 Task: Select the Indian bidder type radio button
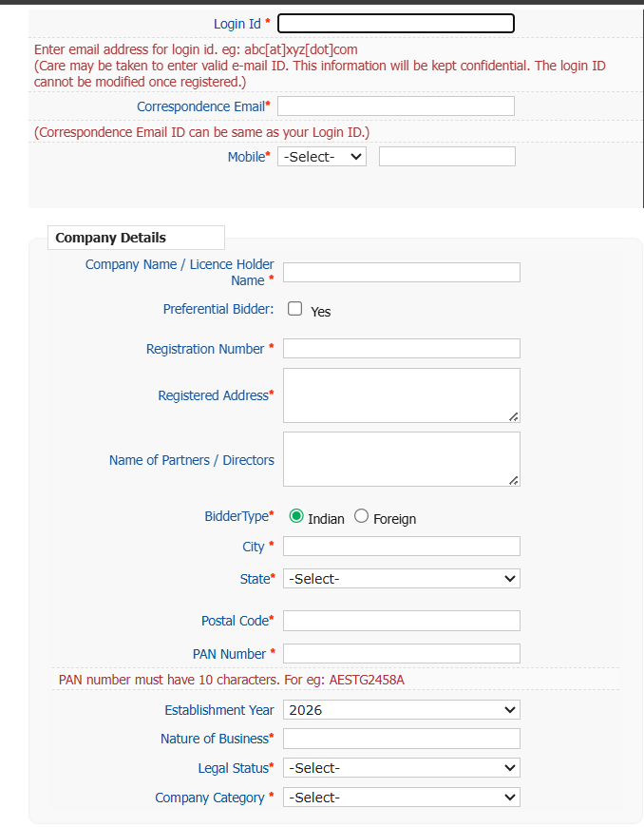[296, 516]
